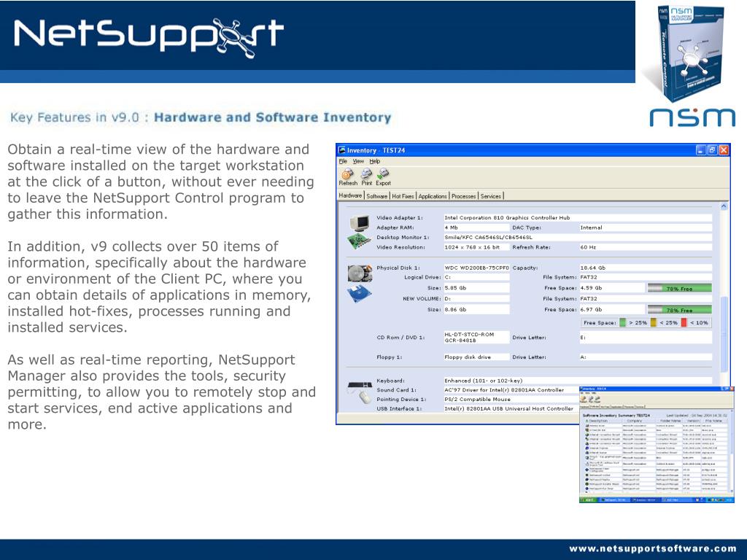
Task: Click the C: drive 78% Free bar
Action: (x=679, y=288)
